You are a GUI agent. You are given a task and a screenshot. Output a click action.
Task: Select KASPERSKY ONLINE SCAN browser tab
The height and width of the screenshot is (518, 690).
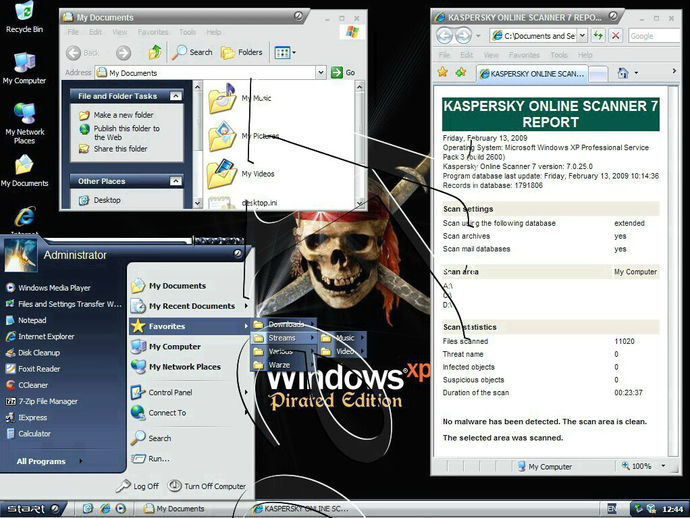point(532,74)
